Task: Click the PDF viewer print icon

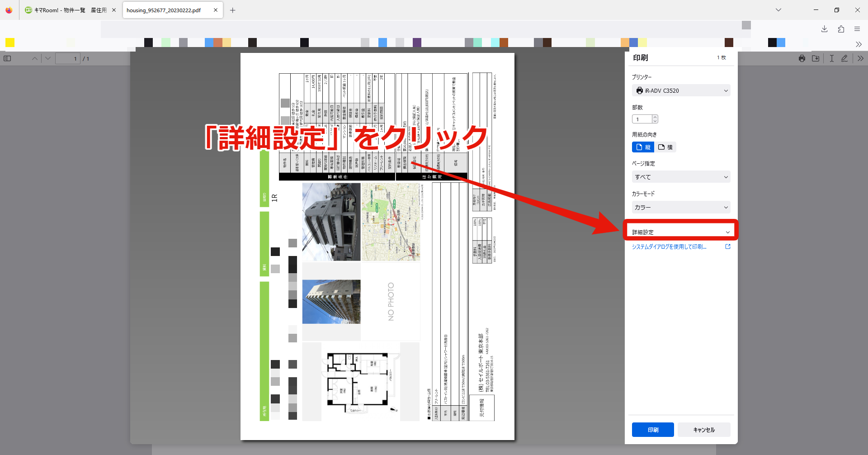Action: coord(802,58)
